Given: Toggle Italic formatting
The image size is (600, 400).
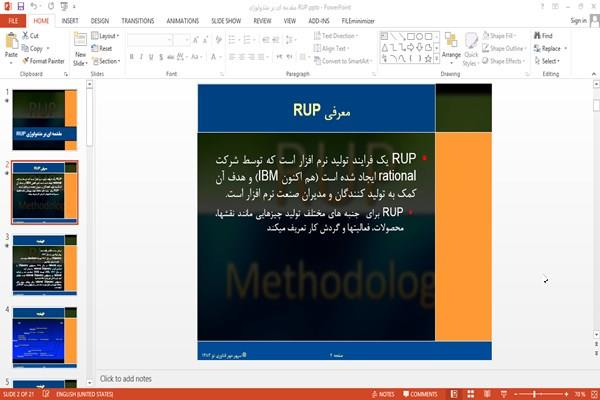Looking at the screenshot, I should (x=141, y=57).
